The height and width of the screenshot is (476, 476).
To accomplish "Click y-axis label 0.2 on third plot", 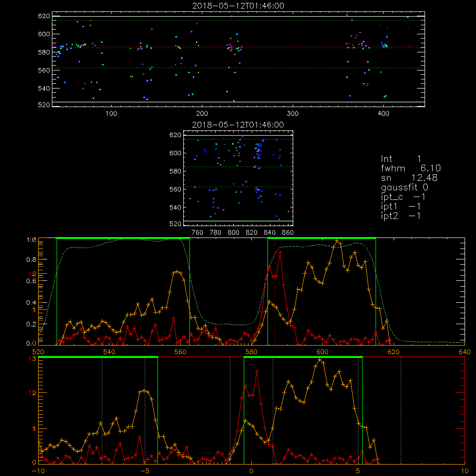I will [x=31, y=324].
